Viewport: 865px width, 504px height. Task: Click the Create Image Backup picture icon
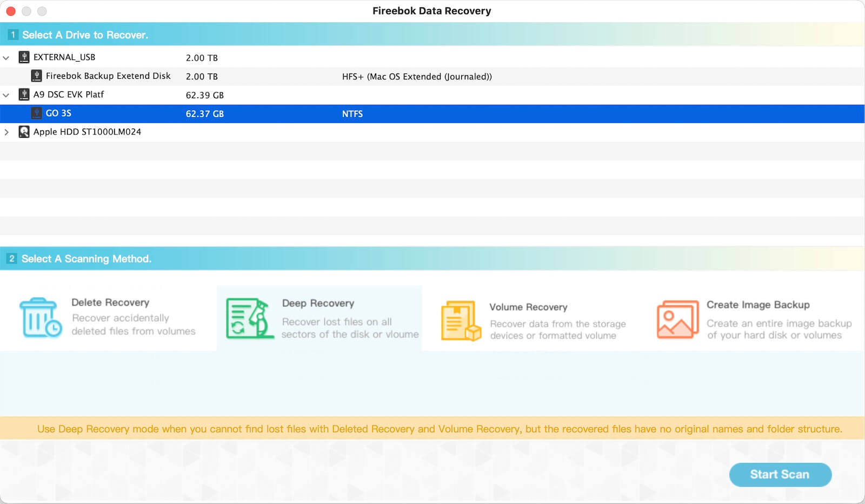pyautogui.click(x=677, y=319)
